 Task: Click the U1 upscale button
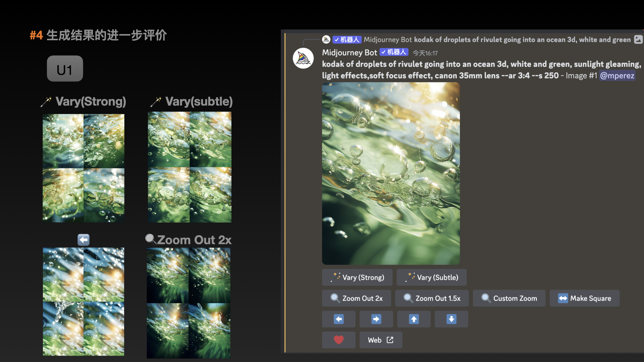pos(65,69)
